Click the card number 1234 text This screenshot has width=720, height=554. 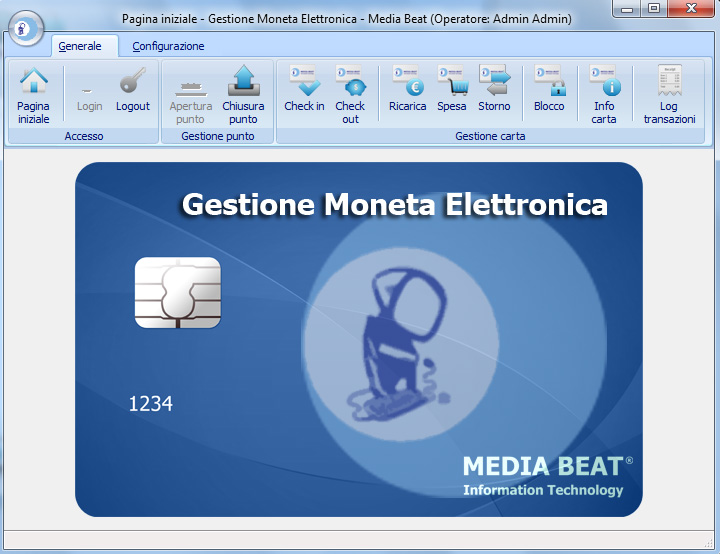(x=151, y=404)
